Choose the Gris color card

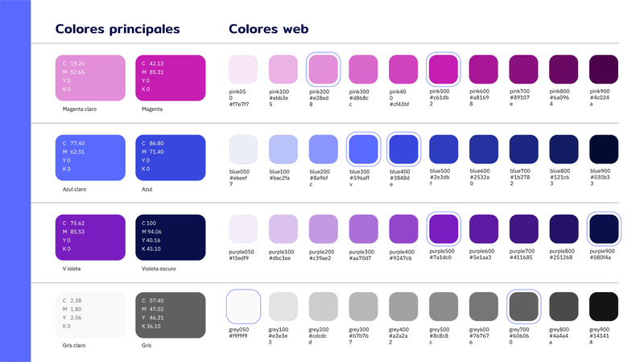tap(171, 315)
